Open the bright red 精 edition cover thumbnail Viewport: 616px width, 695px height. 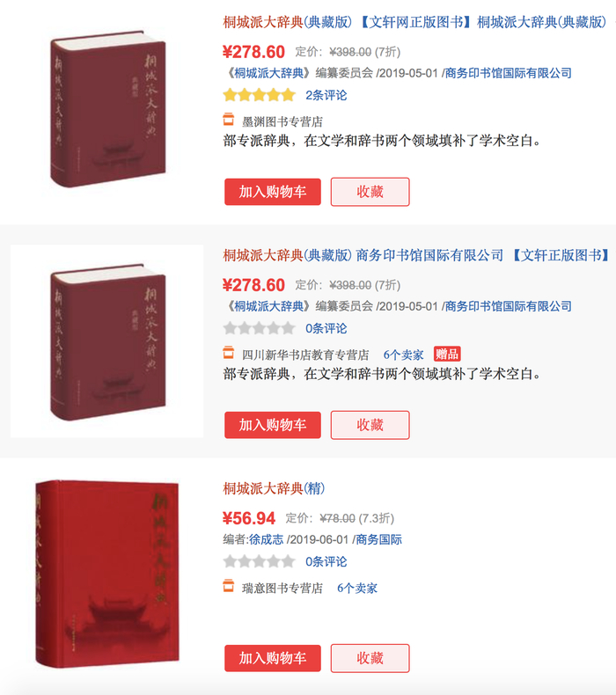106,574
